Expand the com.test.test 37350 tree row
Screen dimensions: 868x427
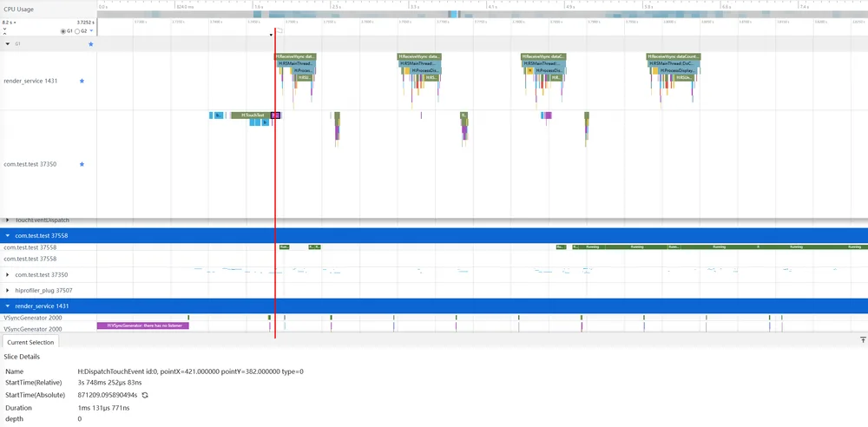coord(7,275)
